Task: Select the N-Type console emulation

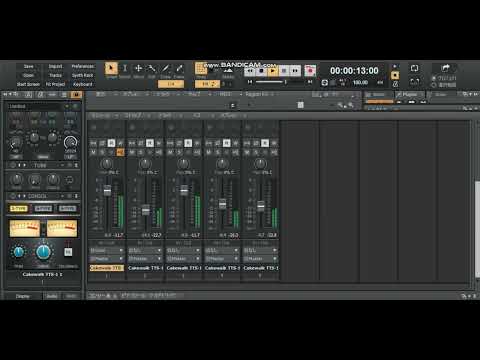Action: tap(43, 209)
